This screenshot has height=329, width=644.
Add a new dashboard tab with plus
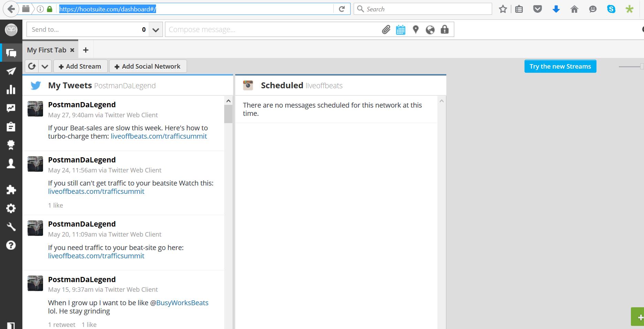pos(85,50)
